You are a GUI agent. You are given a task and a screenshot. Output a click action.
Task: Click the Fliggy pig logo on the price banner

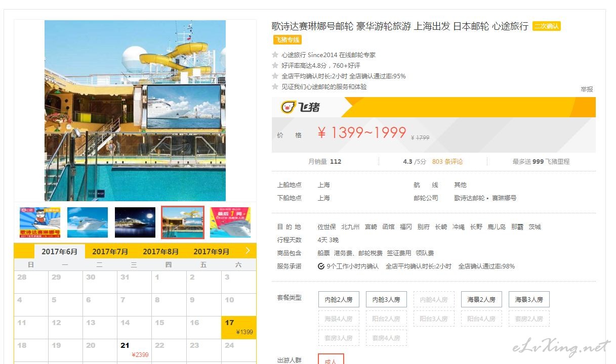pos(301,107)
